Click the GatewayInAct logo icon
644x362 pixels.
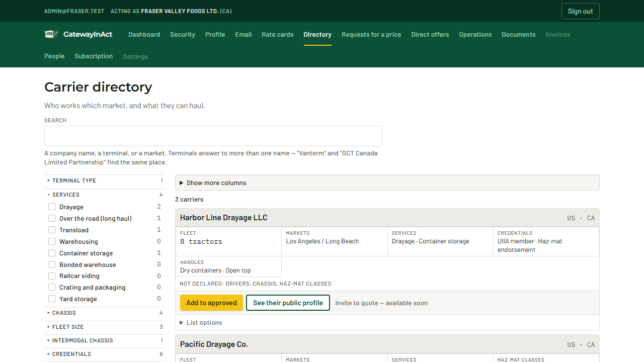point(52,34)
